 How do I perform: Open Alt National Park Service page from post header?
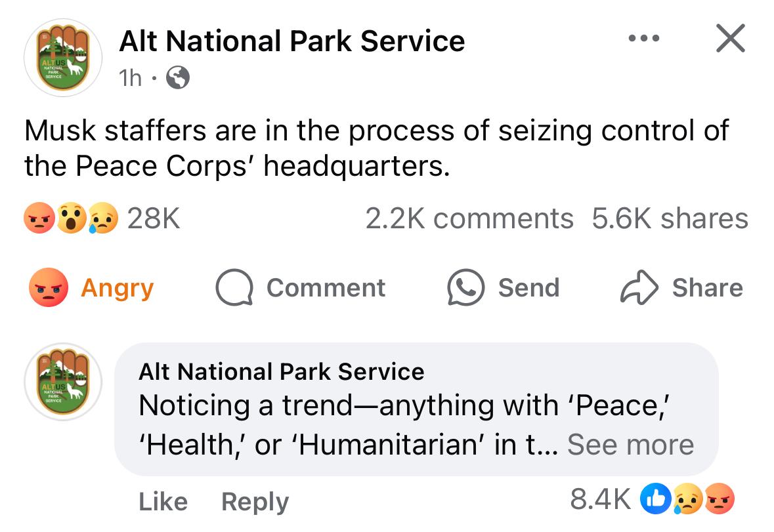pos(291,41)
